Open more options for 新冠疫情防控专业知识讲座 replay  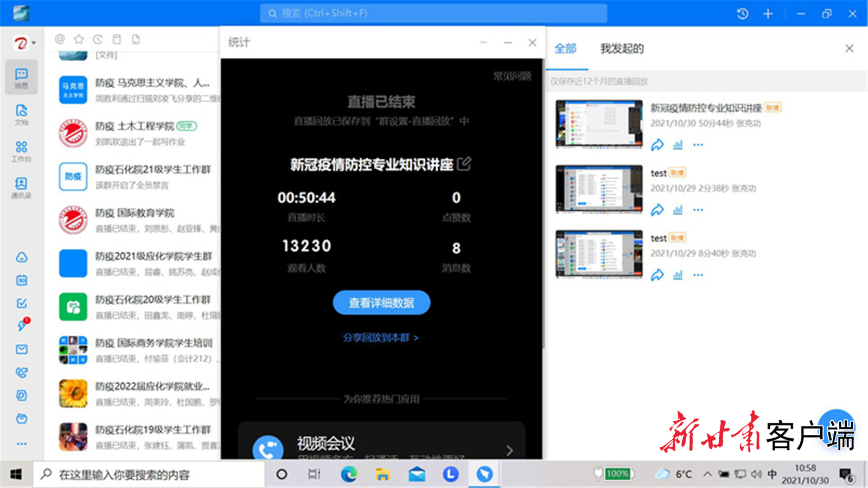coord(698,145)
